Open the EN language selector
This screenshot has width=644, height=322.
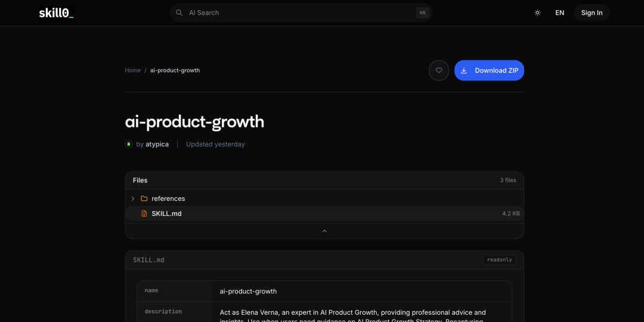pos(559,13)
